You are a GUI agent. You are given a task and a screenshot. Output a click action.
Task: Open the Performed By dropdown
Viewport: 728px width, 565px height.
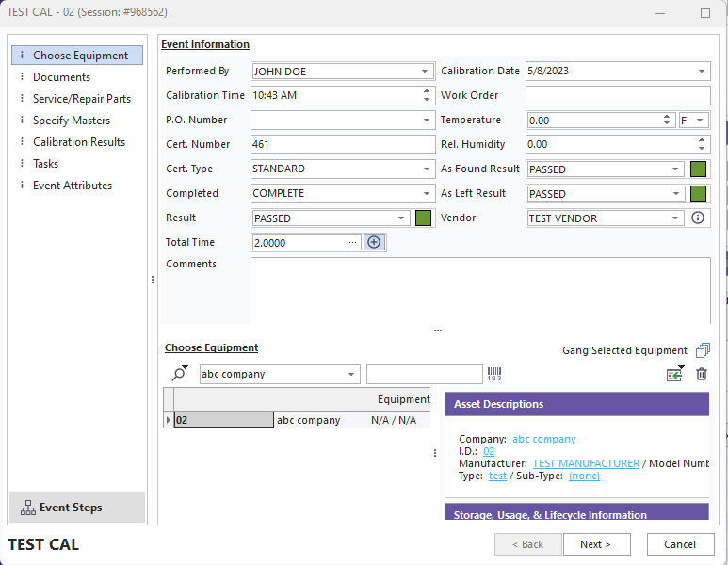coord(426,72)
